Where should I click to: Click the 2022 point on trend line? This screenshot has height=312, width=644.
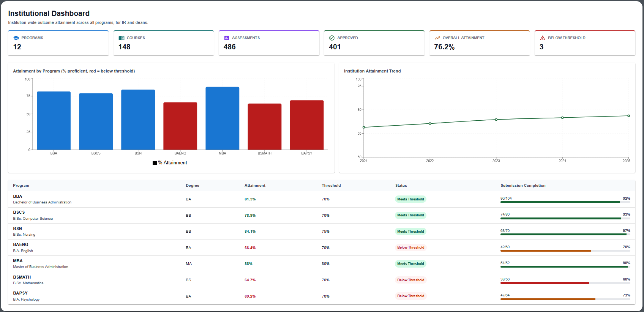[430, 123]
